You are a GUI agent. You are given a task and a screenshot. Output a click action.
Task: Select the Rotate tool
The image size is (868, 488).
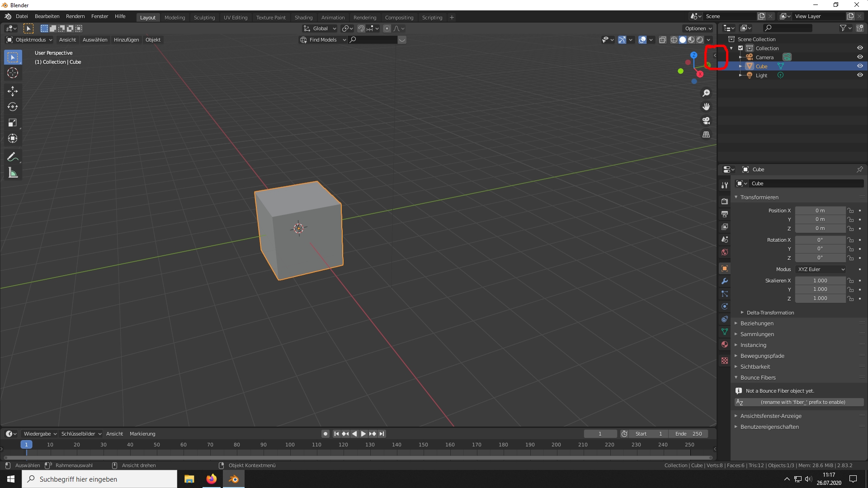(x=13, y=107)
